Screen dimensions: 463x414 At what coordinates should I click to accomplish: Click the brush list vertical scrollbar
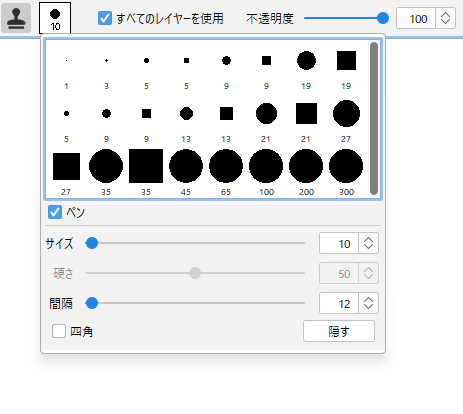[374, 118]
